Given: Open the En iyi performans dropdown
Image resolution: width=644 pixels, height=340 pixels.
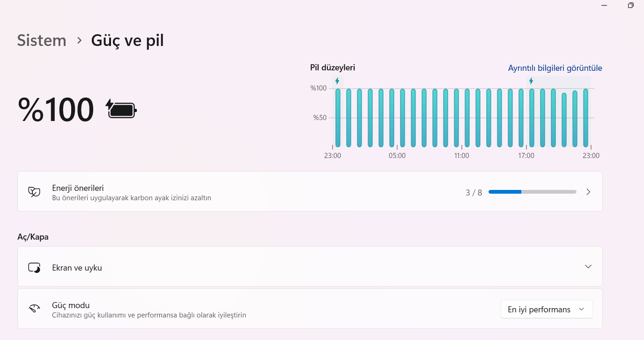Looking at the screenshot, I should [547, 309].
